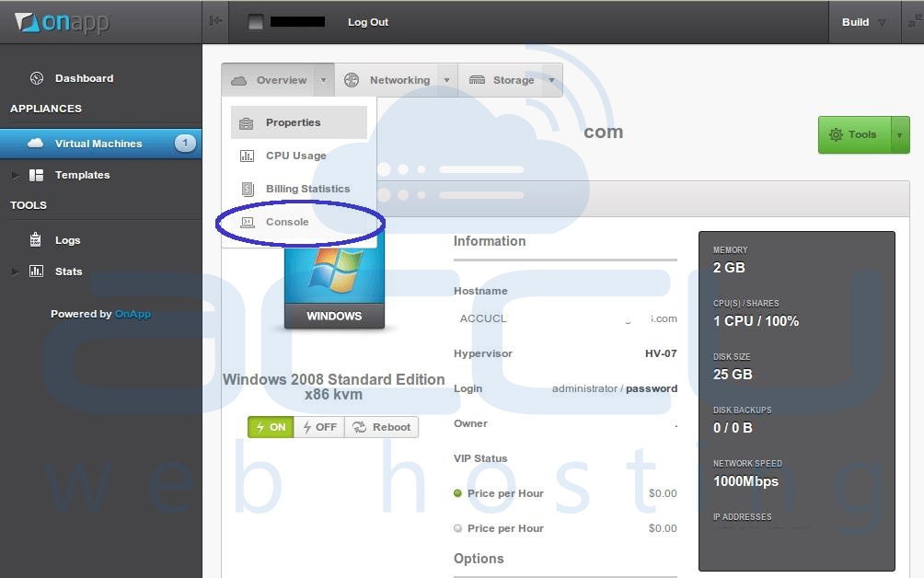
Task: Click the Billing Statistics document icon
Action: 248,189
